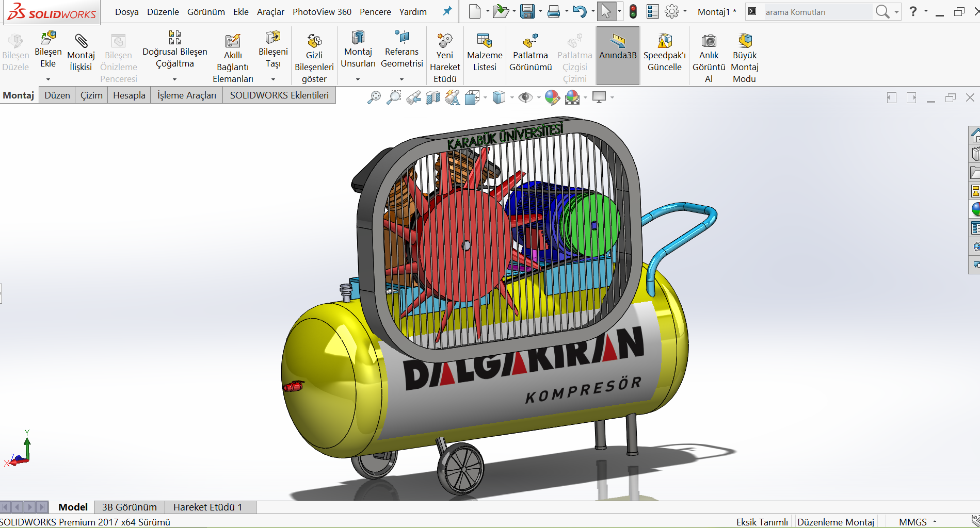The width and height of the screenshot is (980, 528).
Task: Click the Print icon
Action: click(x=554, y=11)
